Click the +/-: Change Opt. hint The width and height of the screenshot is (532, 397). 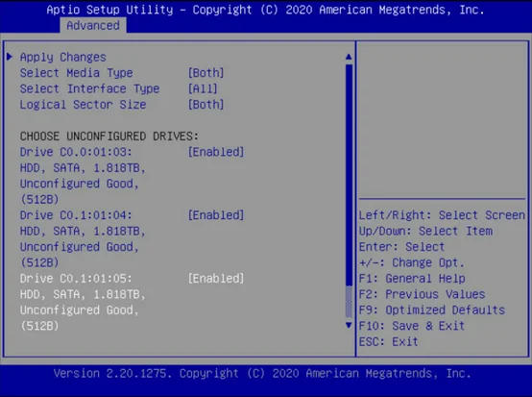coord(412,262)
